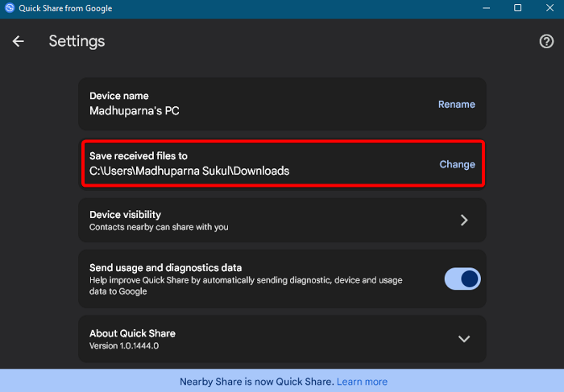Minimize the Quick Share window
564x392 pixels.
[487, 8]
